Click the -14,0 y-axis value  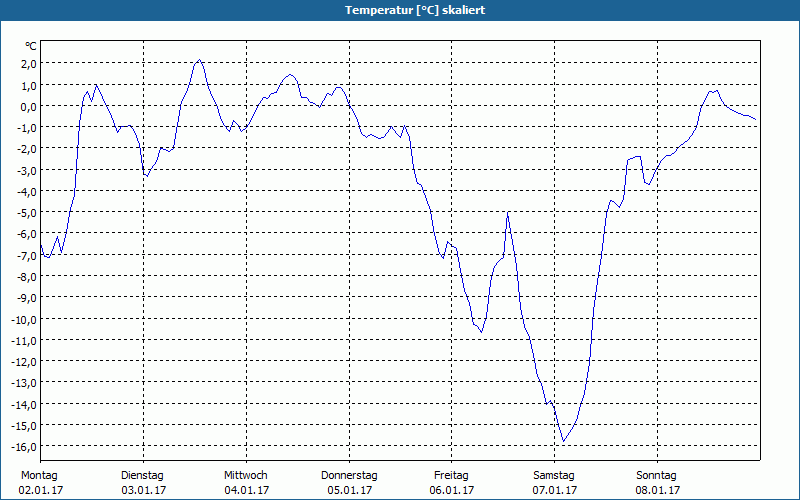(x=24, y=405)
